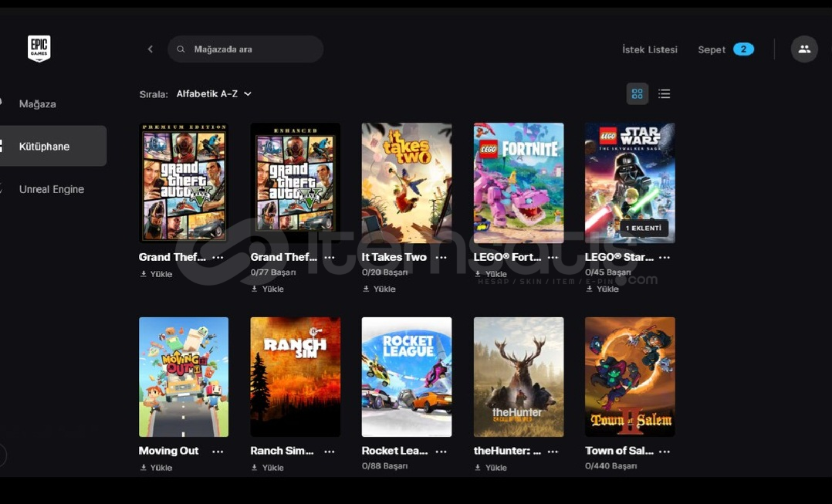Image resolution: width=832 pixels, height=504 pixels.
Task: Select the LEGO Fortnite cover image
Action: click(519, 183)
